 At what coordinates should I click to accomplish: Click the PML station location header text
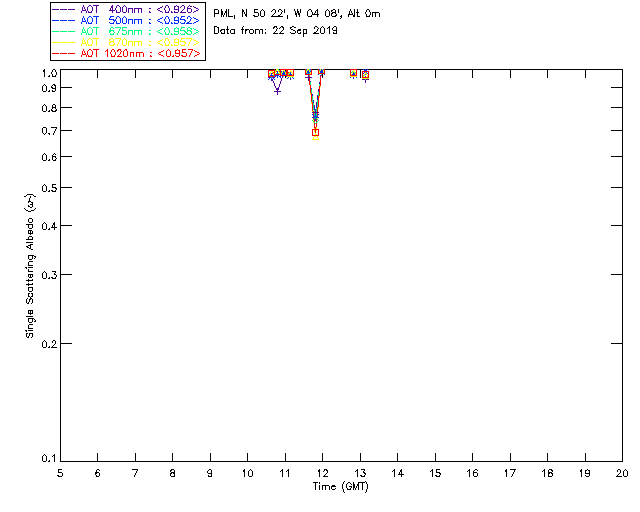(297, 14)
